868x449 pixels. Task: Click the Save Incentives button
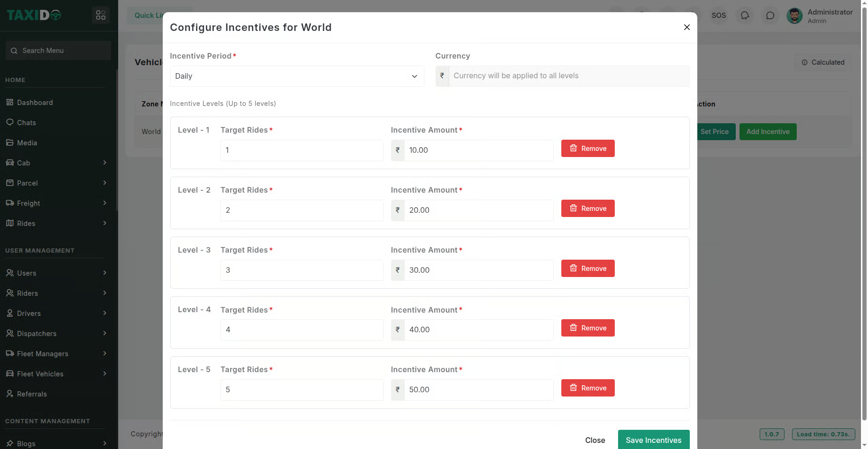coord(653,440)
